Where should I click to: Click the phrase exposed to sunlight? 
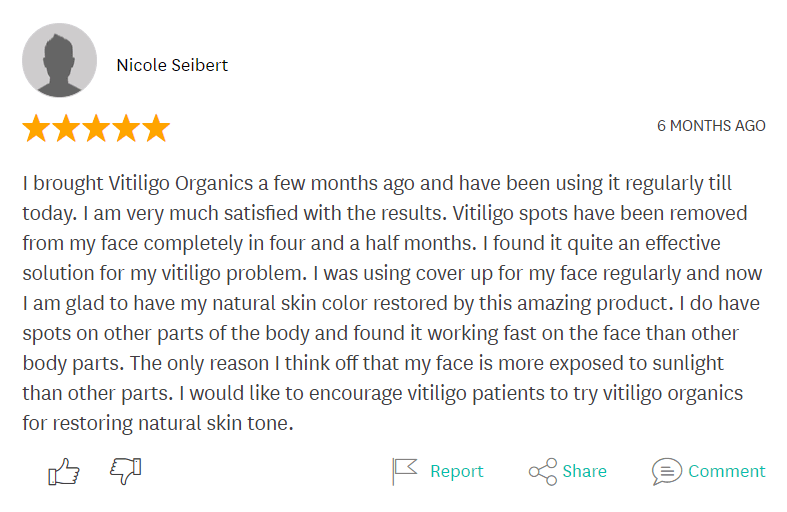(636, 363)
